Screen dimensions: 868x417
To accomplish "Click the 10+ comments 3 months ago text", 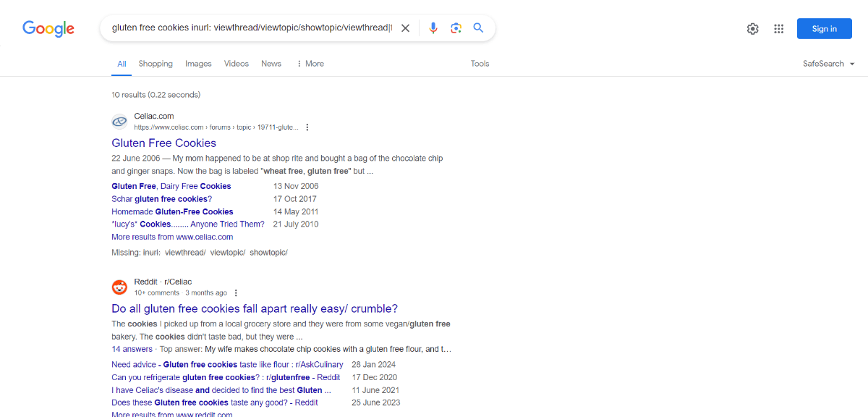I will 181,293.
